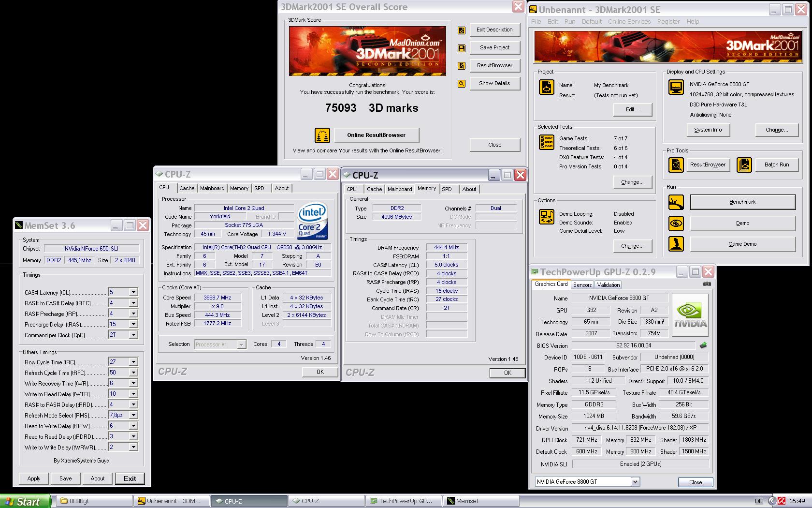Viewport: 812px width, 508px height.
Task: Click the Batch Run icon in Pro Tools
Action: click(744, 165)
